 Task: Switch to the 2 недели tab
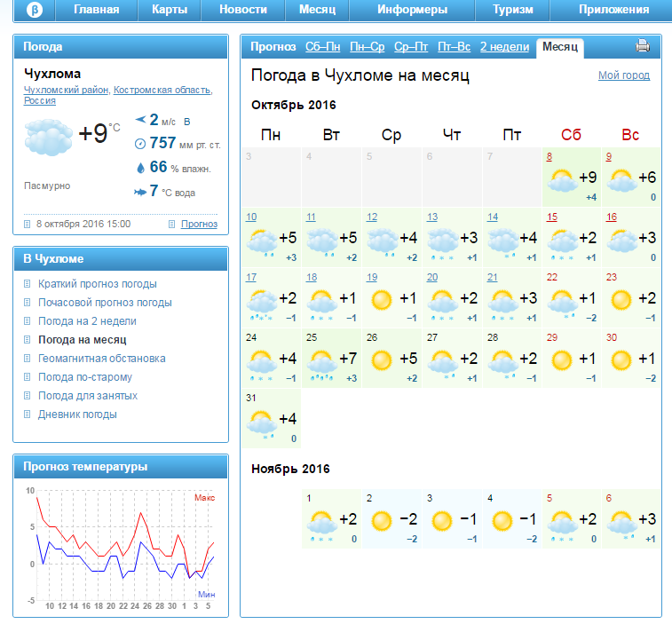[x=504, y=46]
